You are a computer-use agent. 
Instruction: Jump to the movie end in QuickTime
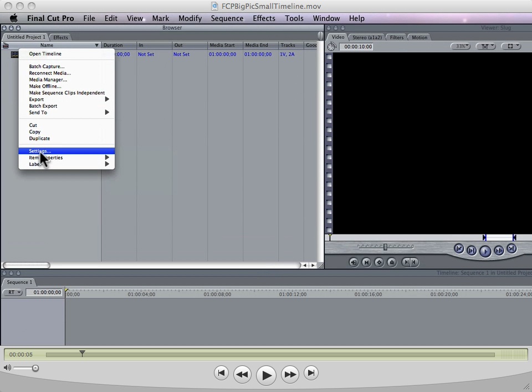(x=311, y=373)
